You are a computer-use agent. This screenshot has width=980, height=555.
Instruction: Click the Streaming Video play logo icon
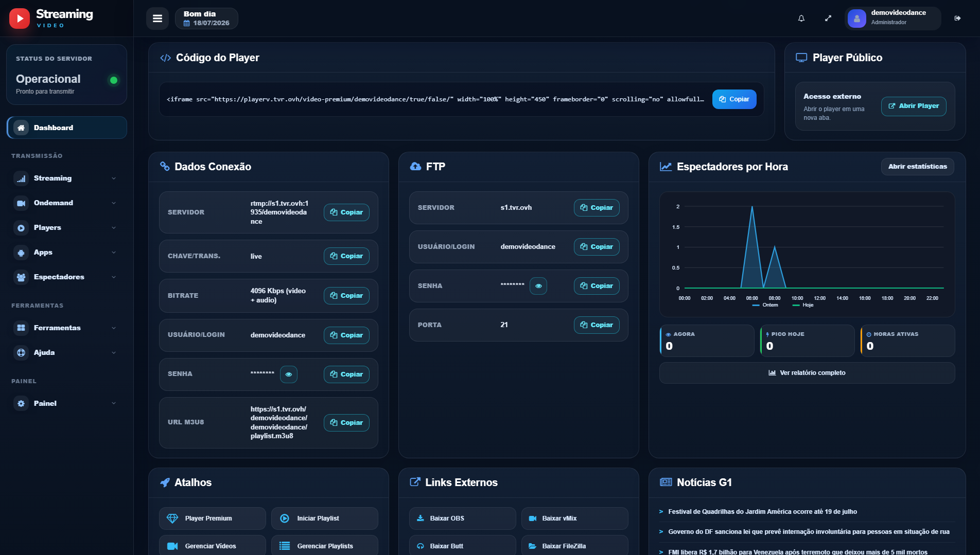coord(20,19)
